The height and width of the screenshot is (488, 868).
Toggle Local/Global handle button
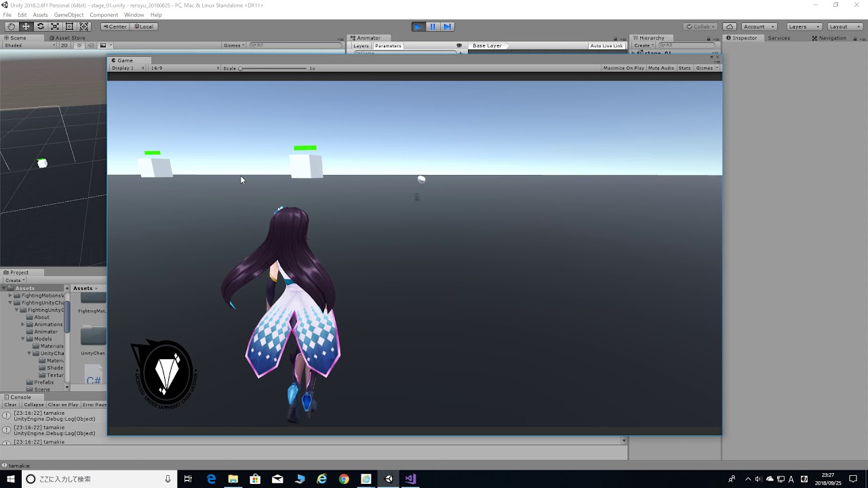coord(143,26)
